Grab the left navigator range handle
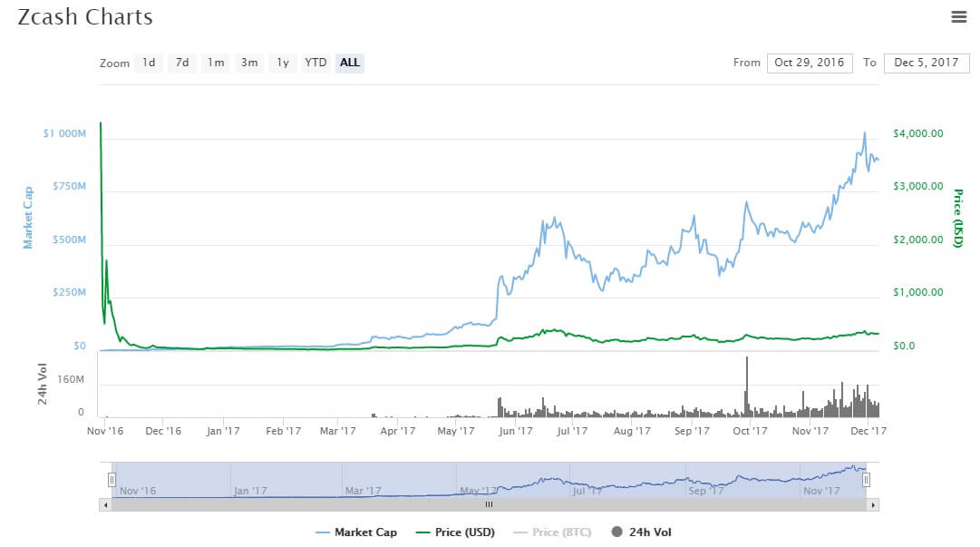 [x=112, y=480]
